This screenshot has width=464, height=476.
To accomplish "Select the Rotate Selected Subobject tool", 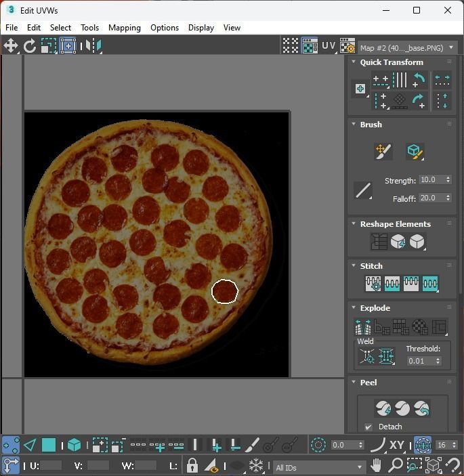I will [30, 46].
